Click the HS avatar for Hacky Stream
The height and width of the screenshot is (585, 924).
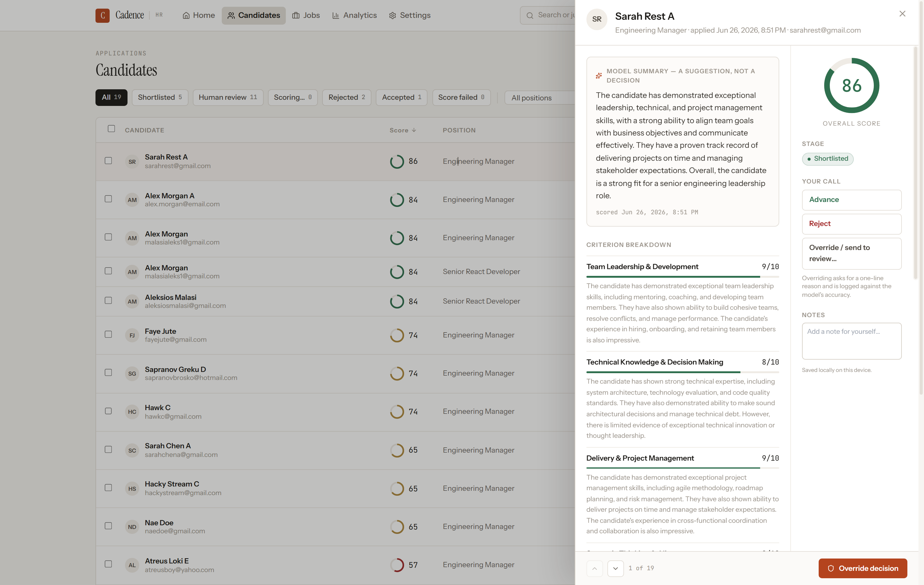click(132, 489)
